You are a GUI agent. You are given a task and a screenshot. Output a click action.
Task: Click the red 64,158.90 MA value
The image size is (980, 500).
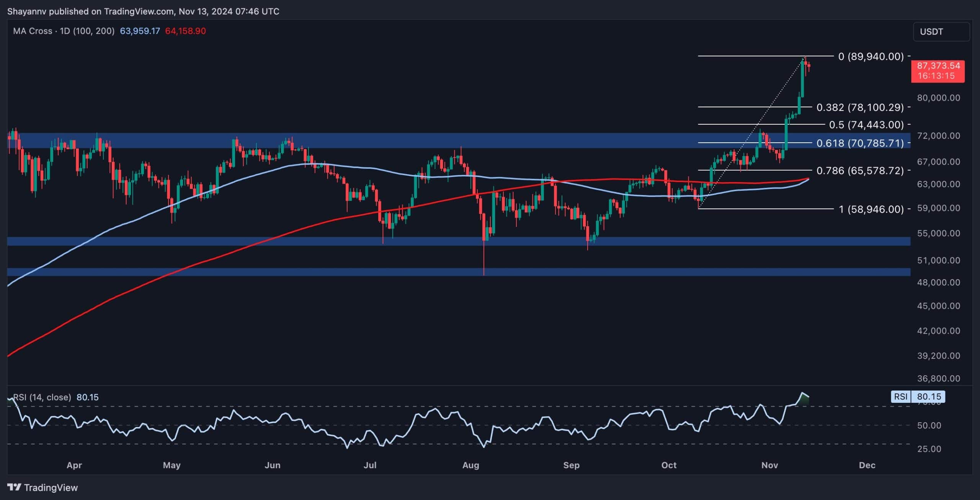[185, 31]
